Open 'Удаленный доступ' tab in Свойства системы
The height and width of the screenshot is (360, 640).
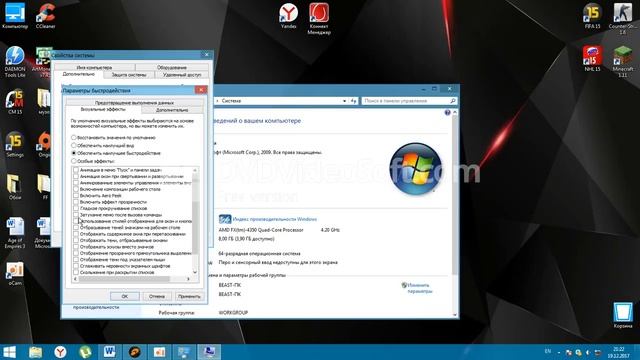tap(182, 75)
